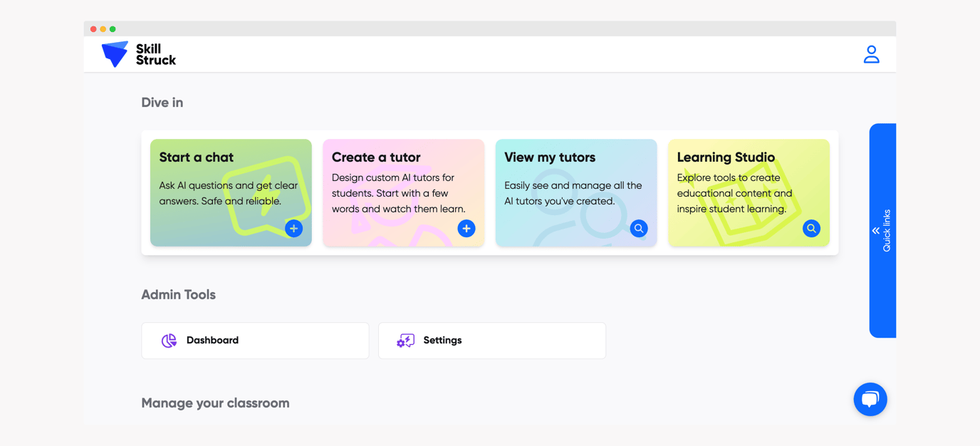Expand the Quick links panel
Viewport: 980px width, 446px height.
coord(882,232)
